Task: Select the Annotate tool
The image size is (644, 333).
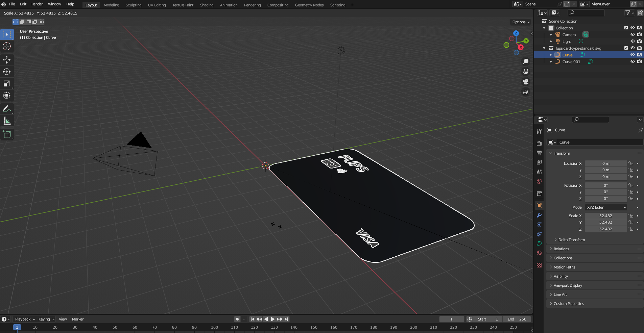Action: click(x=7, y=109)
